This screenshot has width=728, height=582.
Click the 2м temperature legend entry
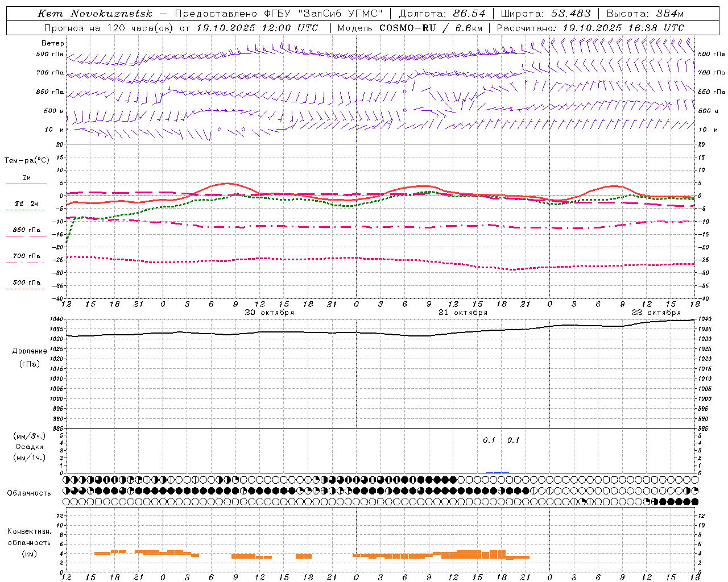[27, 177]
